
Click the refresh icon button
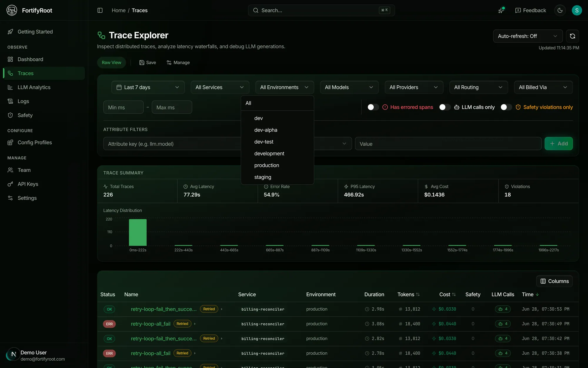pos(572,36)
